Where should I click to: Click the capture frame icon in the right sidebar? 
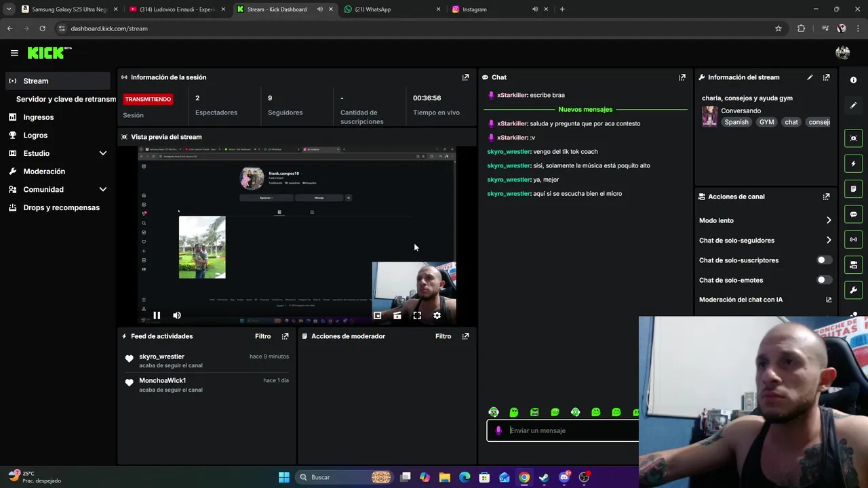click(853, 138)
